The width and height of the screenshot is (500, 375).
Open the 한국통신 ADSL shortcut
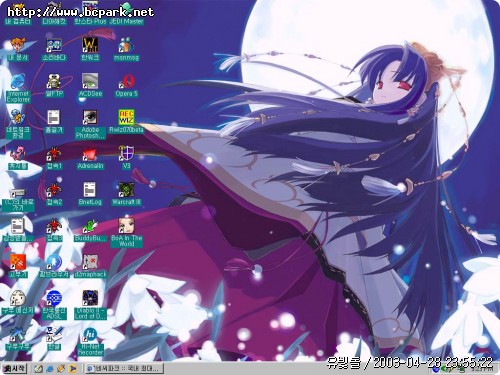(54, 304)
